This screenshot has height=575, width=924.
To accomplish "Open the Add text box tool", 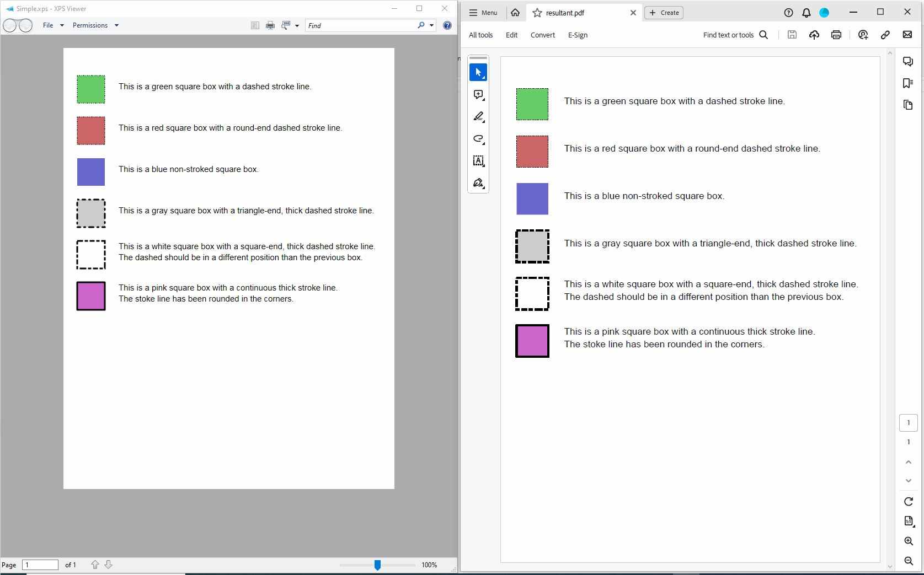I will click(478, 161).
